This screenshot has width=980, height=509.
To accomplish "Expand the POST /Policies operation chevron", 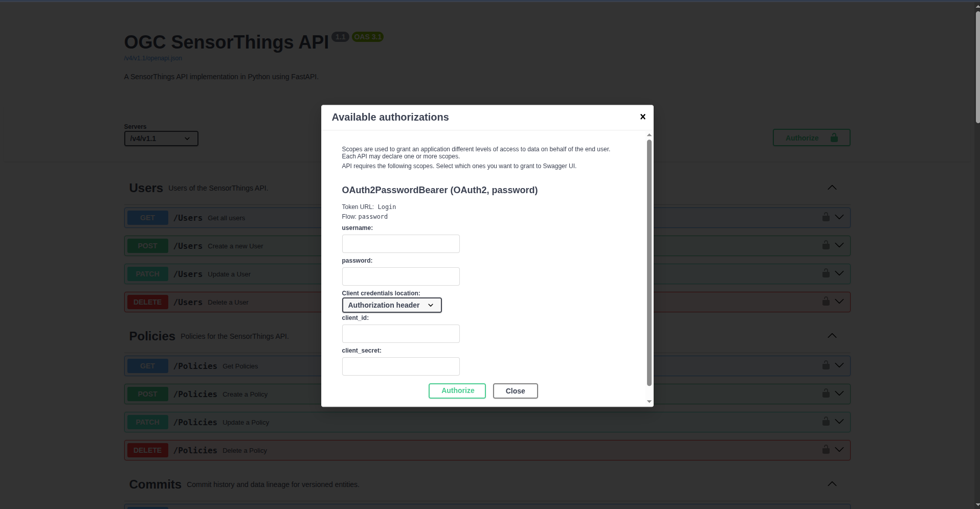I will [839, 394].
